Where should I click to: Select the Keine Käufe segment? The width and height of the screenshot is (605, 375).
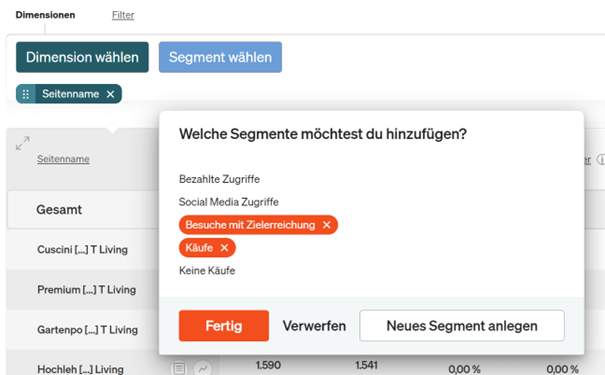tap(207, 270)
